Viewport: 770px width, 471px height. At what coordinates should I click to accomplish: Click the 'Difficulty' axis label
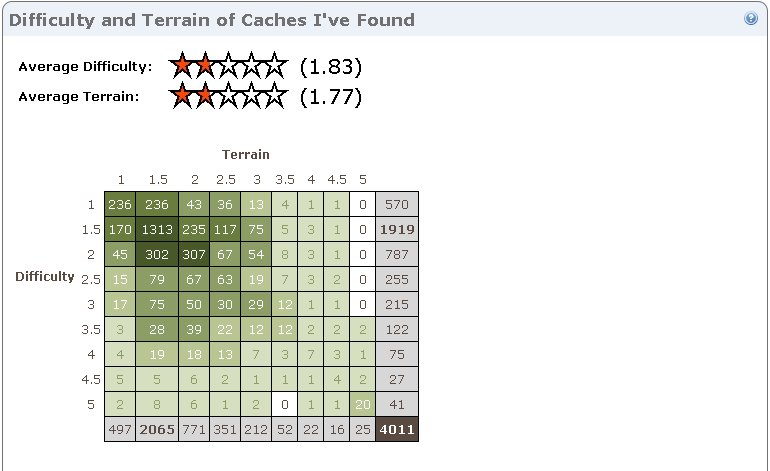(45, 277)
